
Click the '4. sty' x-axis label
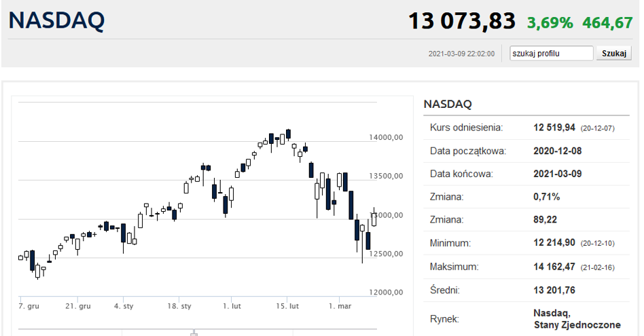(x=124, y=306)
